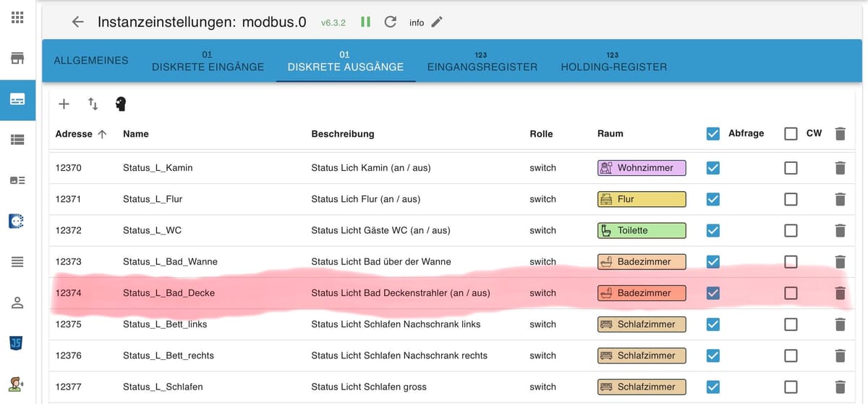Uncheck Abfrage for Status_L_WC
This screenshot has width=868, height=404.
tap(713, 230)
